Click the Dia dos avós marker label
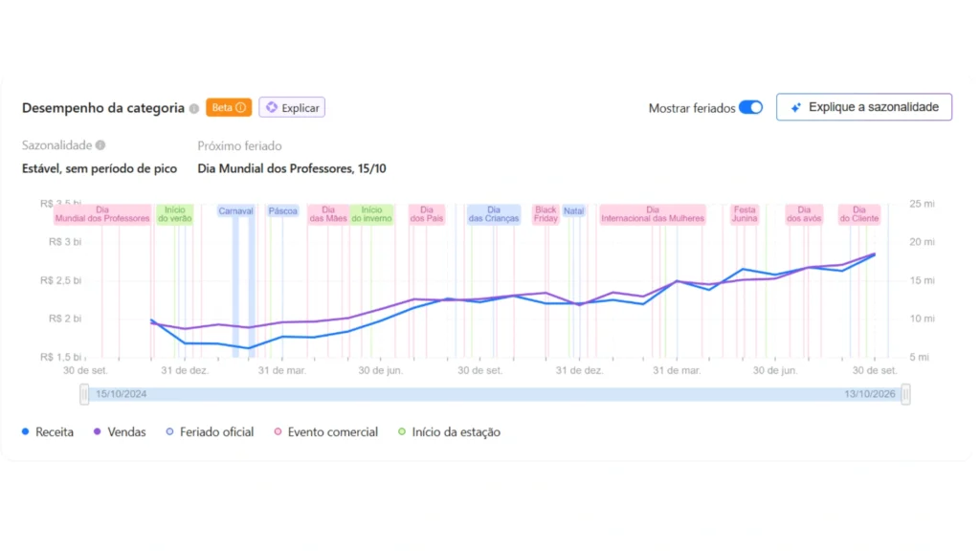Viewport: 980px width, 551px height. (x=804, y=214)
